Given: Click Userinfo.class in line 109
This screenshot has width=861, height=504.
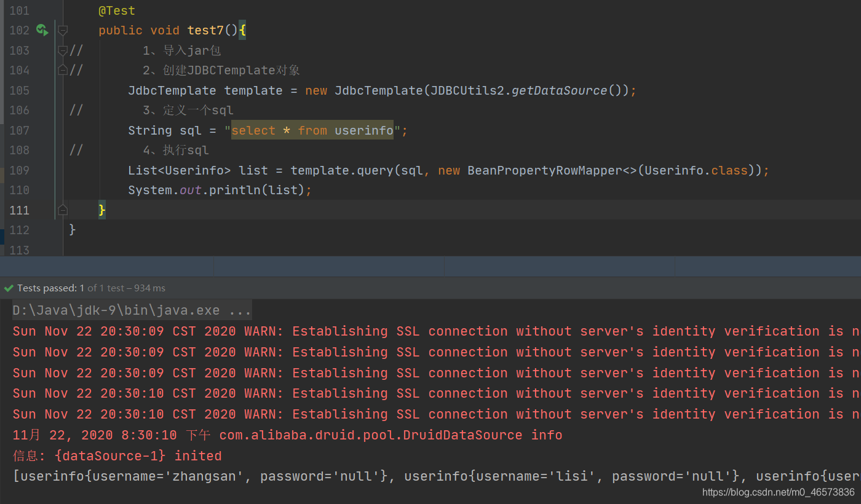Looking at the screenshot, I should tap(696, 170).
